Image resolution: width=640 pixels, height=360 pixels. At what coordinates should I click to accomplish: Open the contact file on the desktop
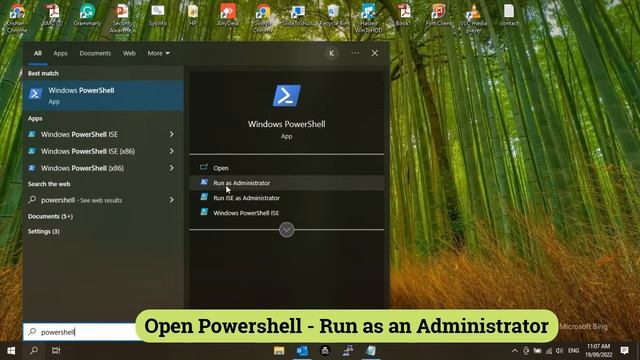tap(509, 15)
